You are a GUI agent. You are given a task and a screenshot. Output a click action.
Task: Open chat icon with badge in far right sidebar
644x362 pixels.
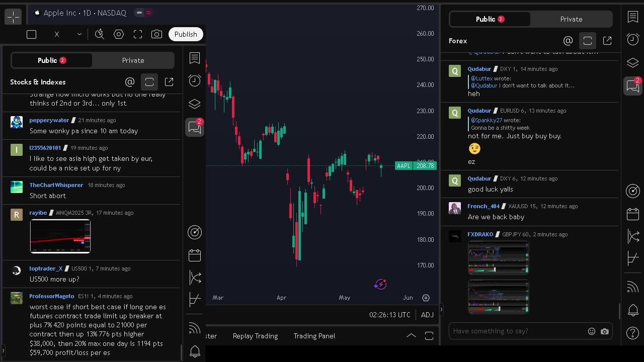(633, 86)
